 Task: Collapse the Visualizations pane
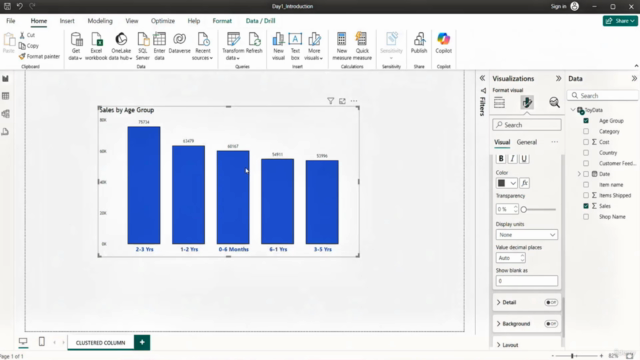pos(558,78)
